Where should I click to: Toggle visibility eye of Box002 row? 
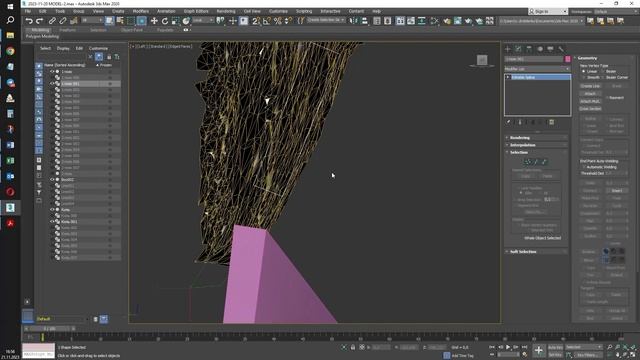click(x=52, y=179)
